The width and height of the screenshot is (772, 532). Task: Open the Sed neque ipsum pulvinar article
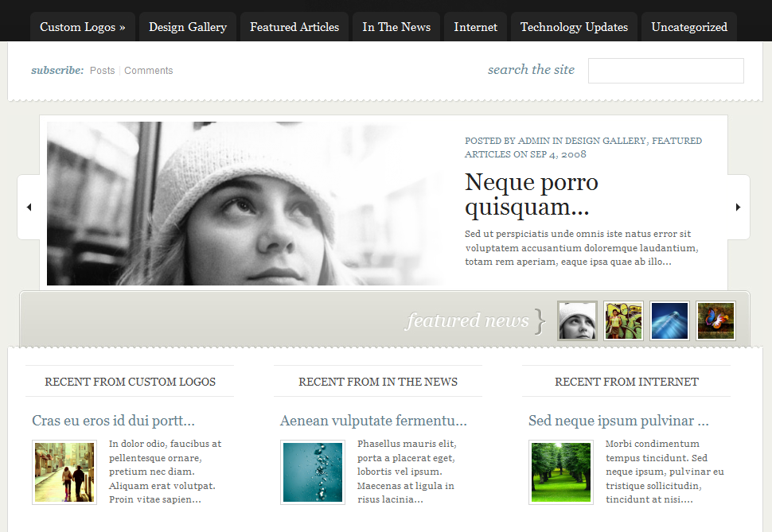[618, 421]
